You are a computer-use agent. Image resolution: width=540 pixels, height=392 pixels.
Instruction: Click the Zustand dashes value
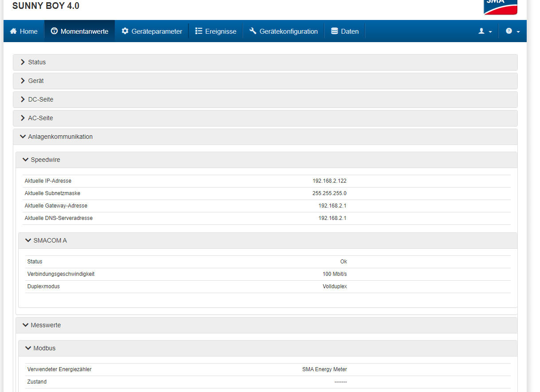(x=340, y=382)
